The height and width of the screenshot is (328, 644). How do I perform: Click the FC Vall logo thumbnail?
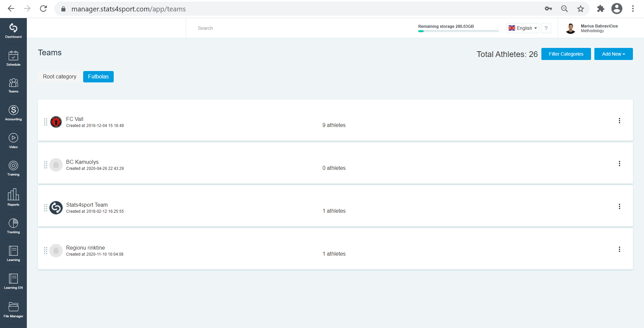pyautogui.click(x=56, y=122)
